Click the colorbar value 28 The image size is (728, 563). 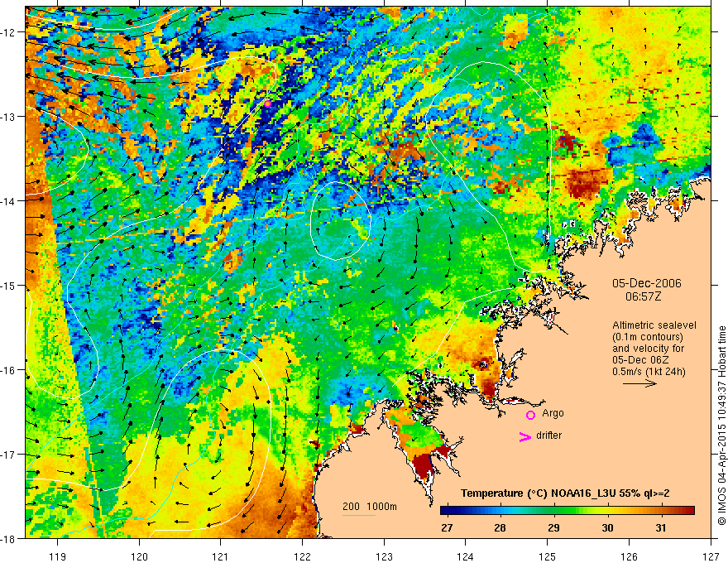click(x=500, y=527)
